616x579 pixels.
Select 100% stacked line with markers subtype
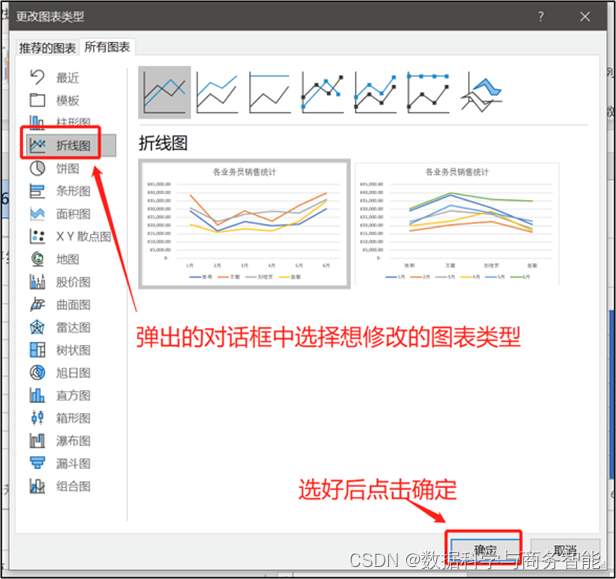point(428,92)
